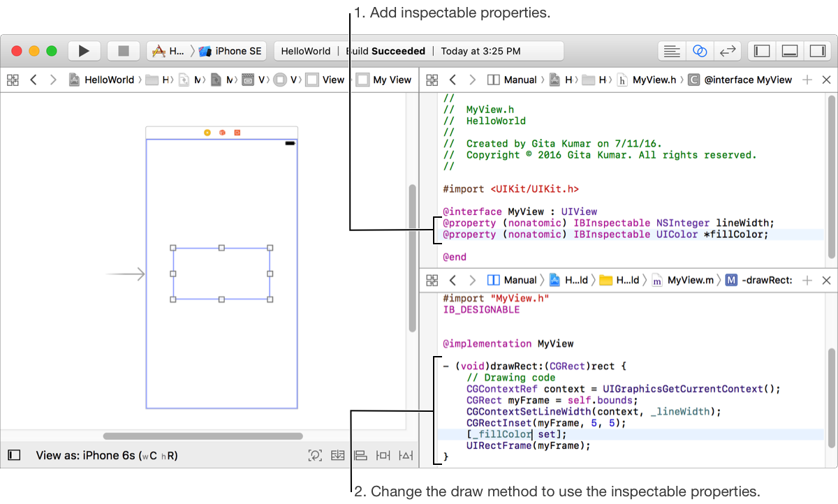Click View as: iPhone 6s button

click(x=106, y=456)
